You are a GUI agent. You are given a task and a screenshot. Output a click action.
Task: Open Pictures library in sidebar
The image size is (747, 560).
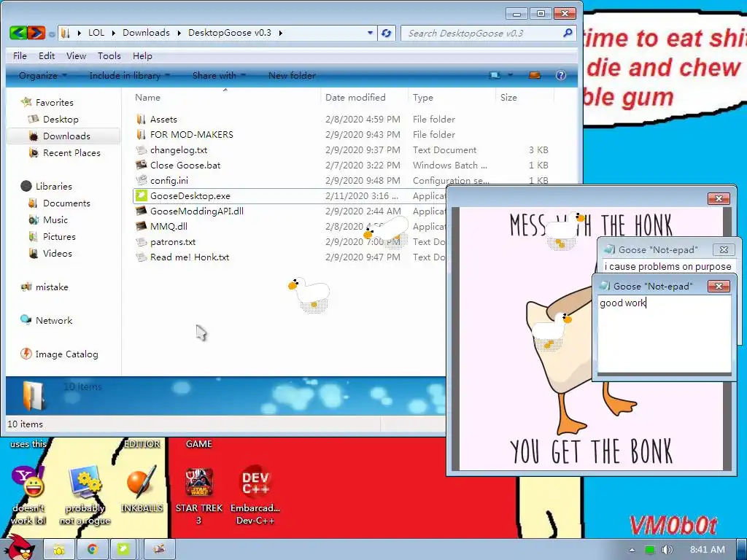59,237
